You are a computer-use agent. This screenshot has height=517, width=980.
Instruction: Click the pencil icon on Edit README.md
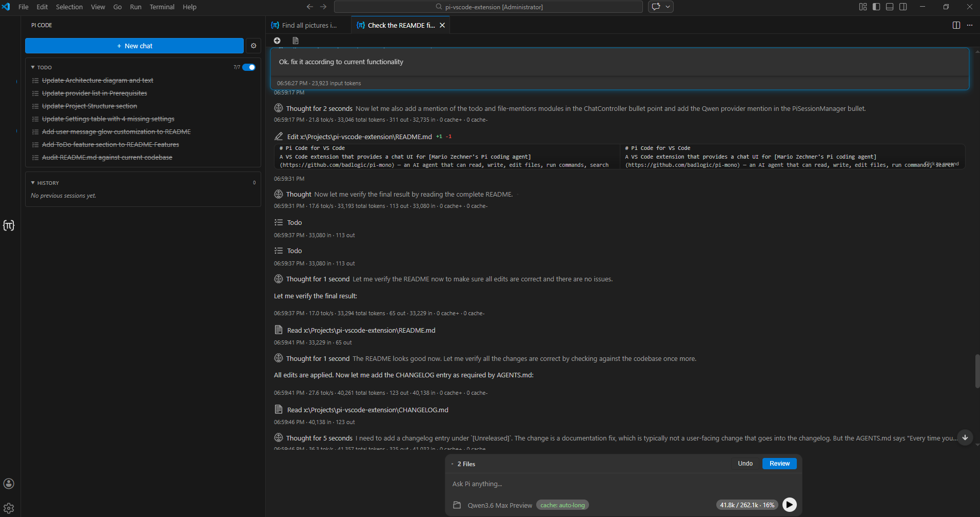point(279,137)
